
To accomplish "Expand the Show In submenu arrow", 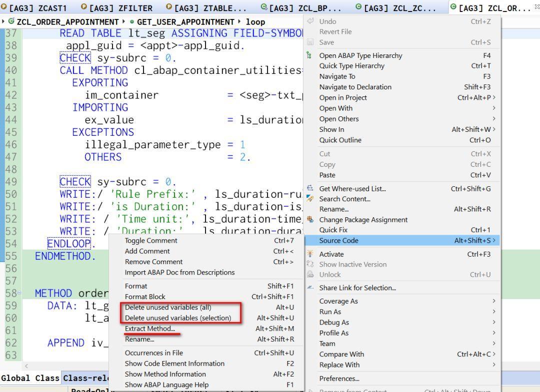I will 494,129.
